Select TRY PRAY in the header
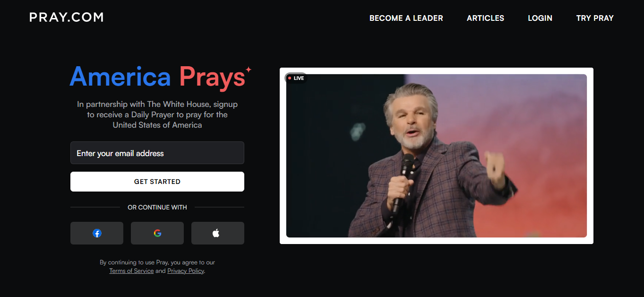 [x=595, y=18]
